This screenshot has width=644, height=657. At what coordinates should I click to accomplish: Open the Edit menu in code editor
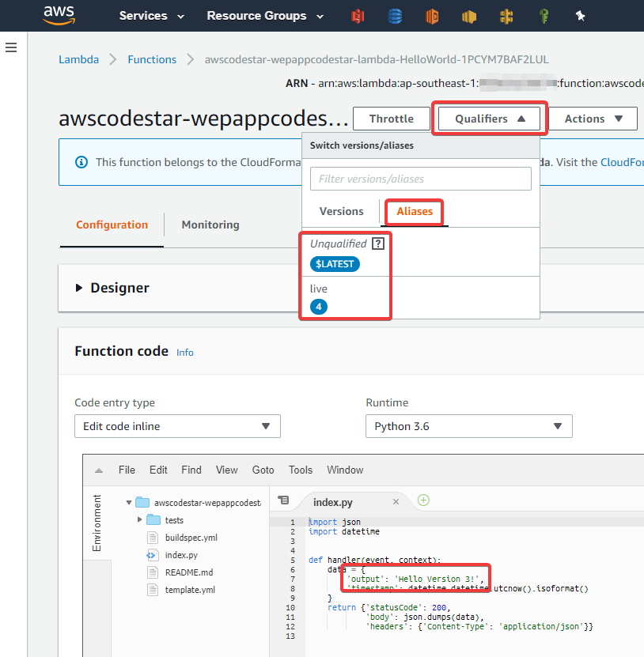point(158,470)
